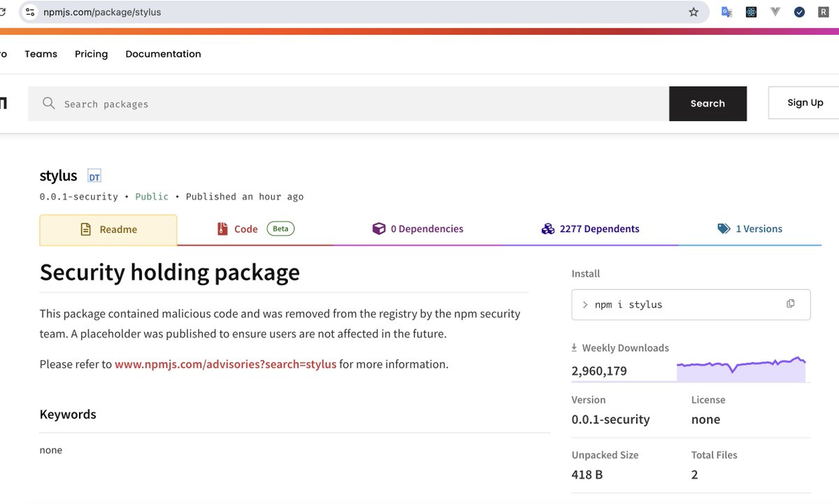View site information icon in address bar
The image size is (839, 504).
point(29,12)
